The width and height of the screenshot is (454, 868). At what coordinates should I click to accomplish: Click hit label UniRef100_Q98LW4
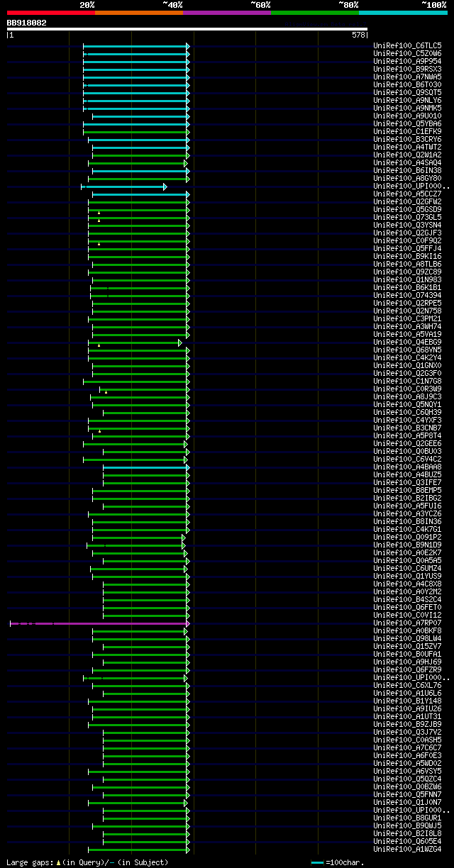click(407, 639)
